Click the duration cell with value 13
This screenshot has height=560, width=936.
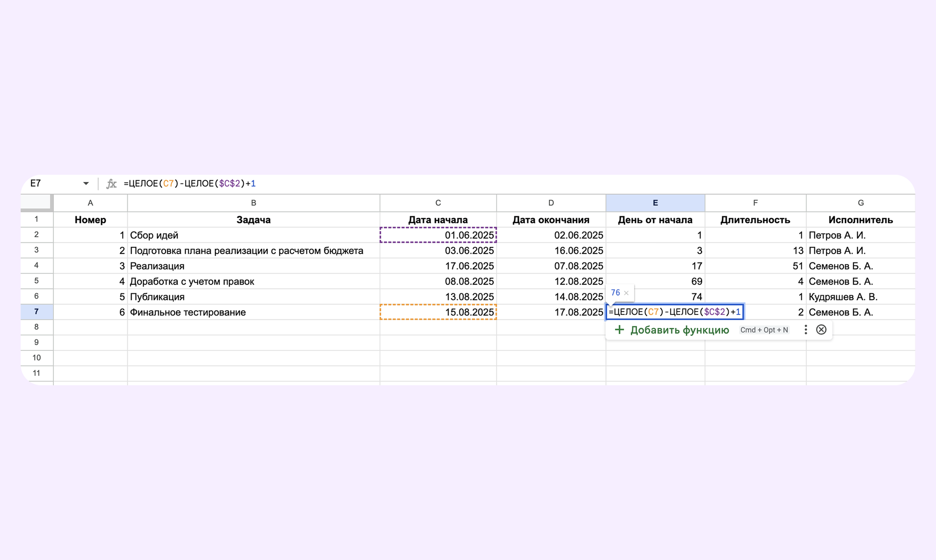tap(755, 251)
